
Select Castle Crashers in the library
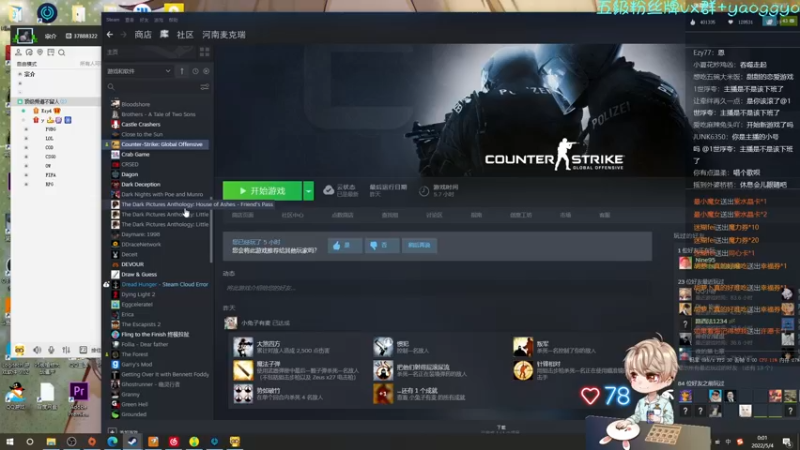[141, 124]
